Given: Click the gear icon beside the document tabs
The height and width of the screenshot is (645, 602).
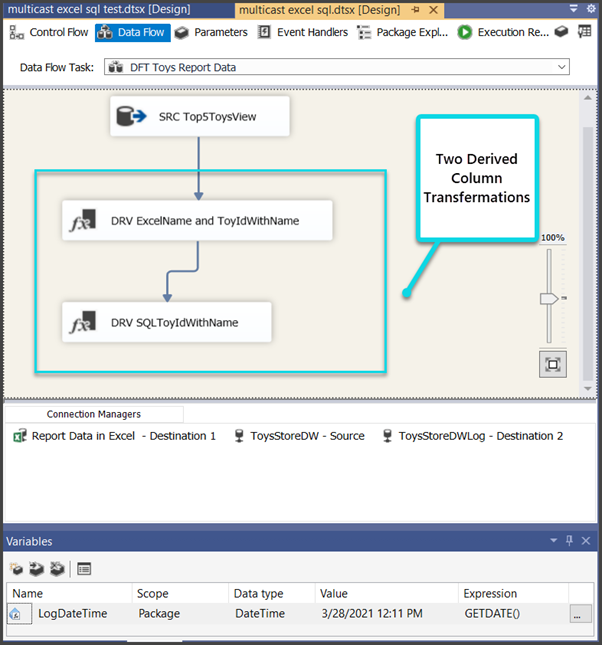Looking at the screenshot, I should (591, 8).
